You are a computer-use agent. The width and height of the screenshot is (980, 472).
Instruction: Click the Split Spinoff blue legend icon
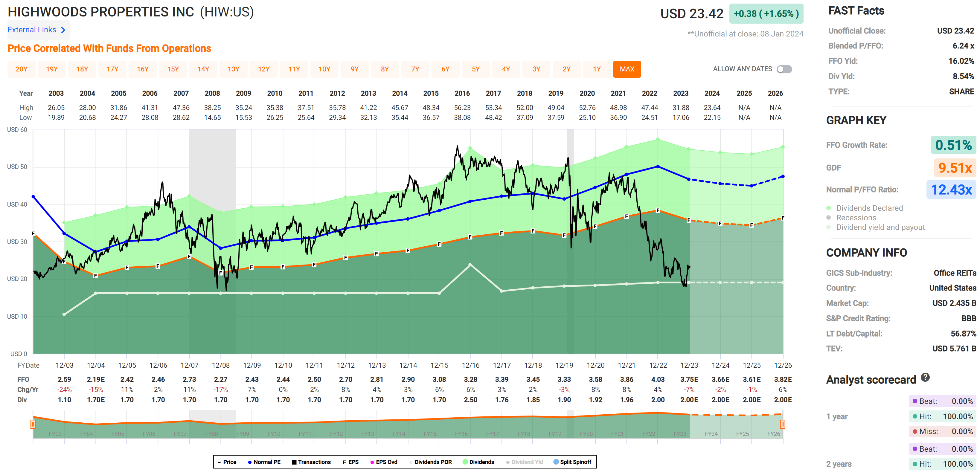pyautogui.click(x=557, y=462)
